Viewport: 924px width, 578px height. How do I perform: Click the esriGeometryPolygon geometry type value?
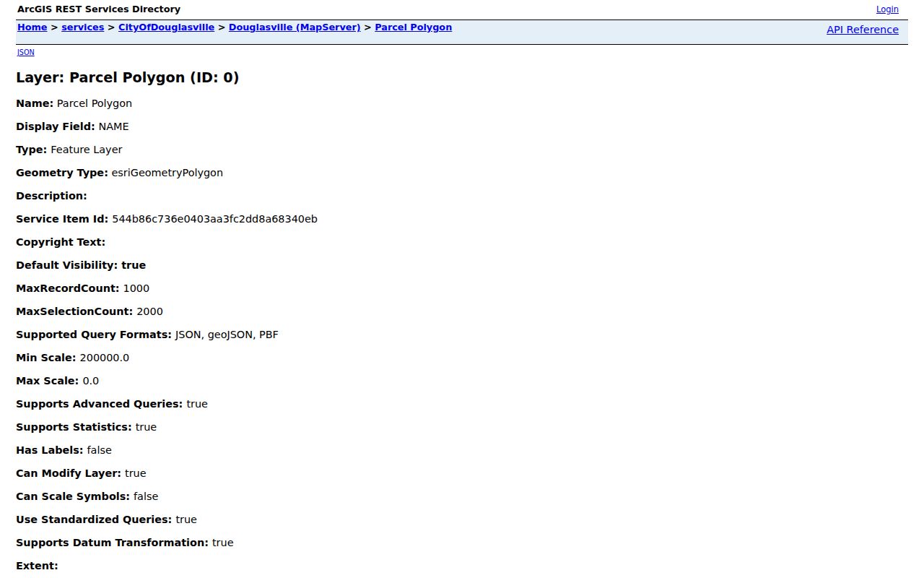tap(167, 173)
